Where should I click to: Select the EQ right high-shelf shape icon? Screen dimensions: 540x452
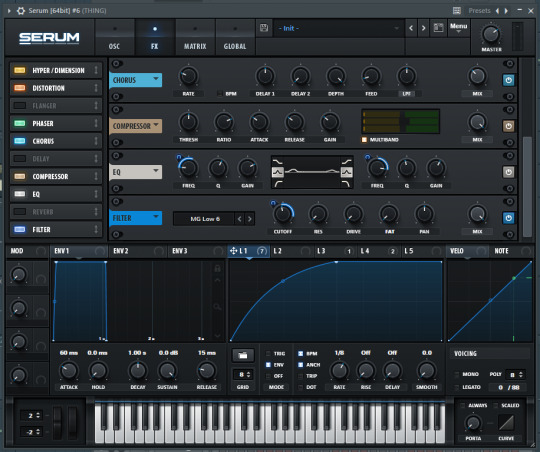(x=347, y=162)
